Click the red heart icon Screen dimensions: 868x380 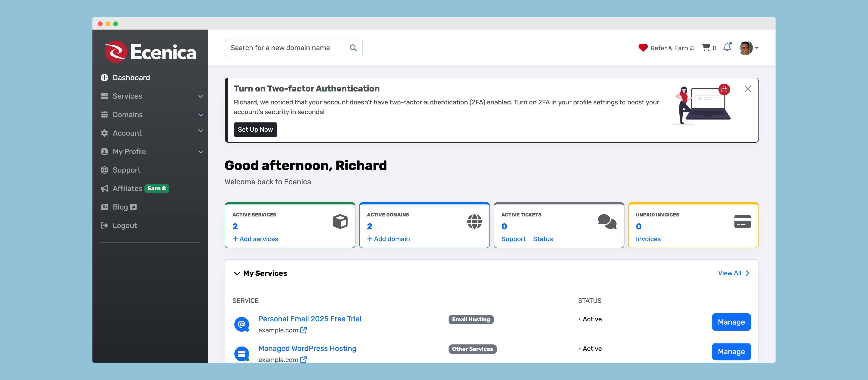(x=643, y=48)
